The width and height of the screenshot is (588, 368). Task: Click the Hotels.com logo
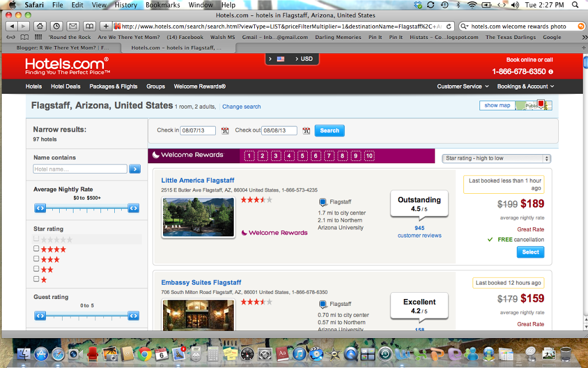(68, 66)
